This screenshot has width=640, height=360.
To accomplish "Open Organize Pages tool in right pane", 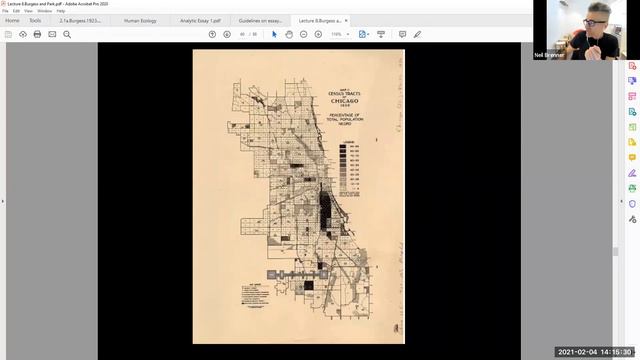I will click(x=632, y=96).
